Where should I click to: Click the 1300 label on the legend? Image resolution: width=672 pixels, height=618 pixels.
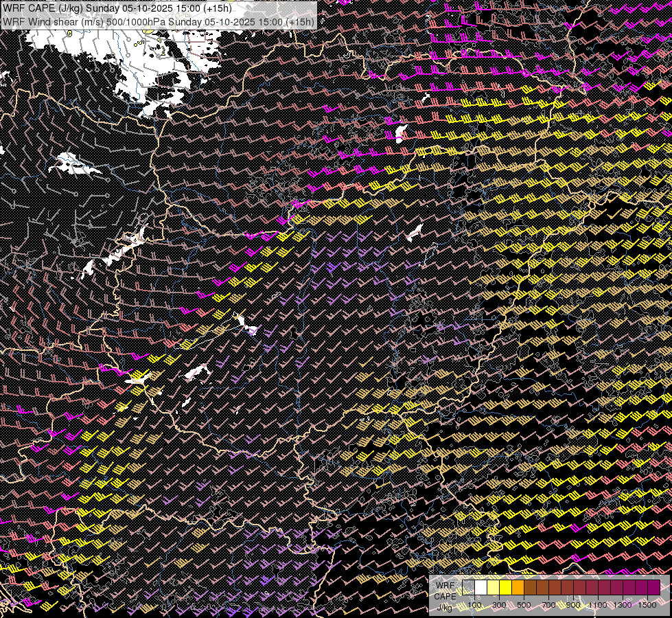click(x=623, y=606)
